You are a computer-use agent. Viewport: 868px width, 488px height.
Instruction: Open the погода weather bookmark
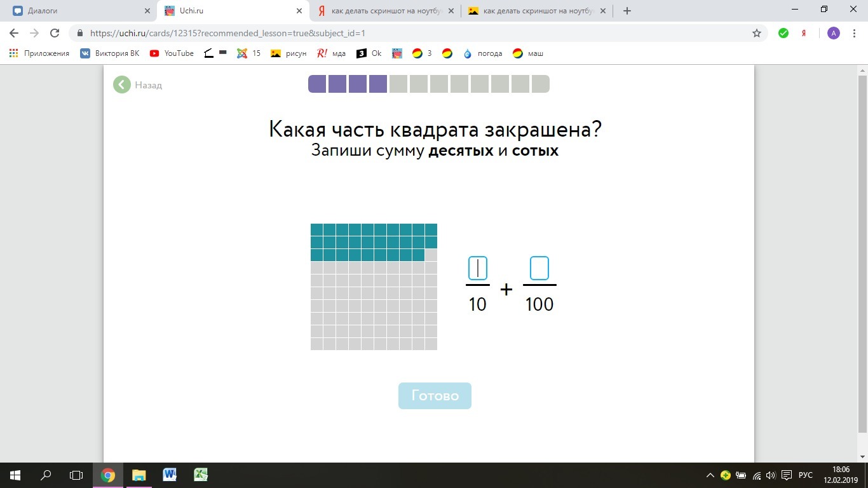[x=483, y=53]
